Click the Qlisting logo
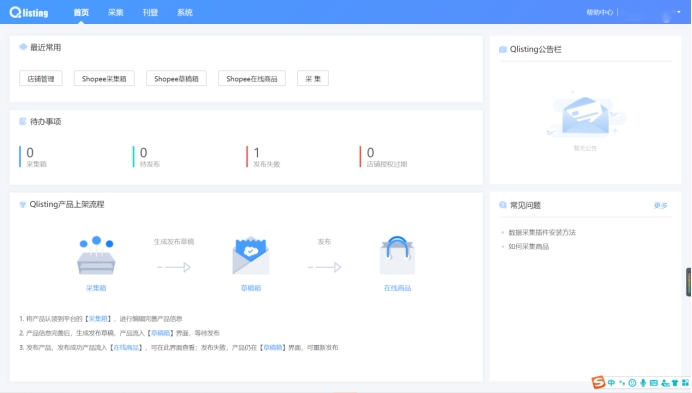692x393 pixels. 29,12
